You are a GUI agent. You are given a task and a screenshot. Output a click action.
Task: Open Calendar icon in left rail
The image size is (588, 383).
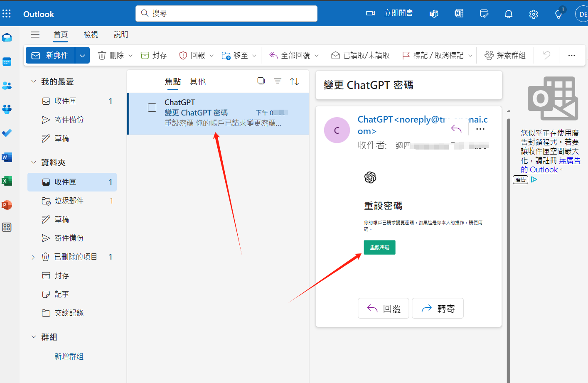[x=7, y=61]
